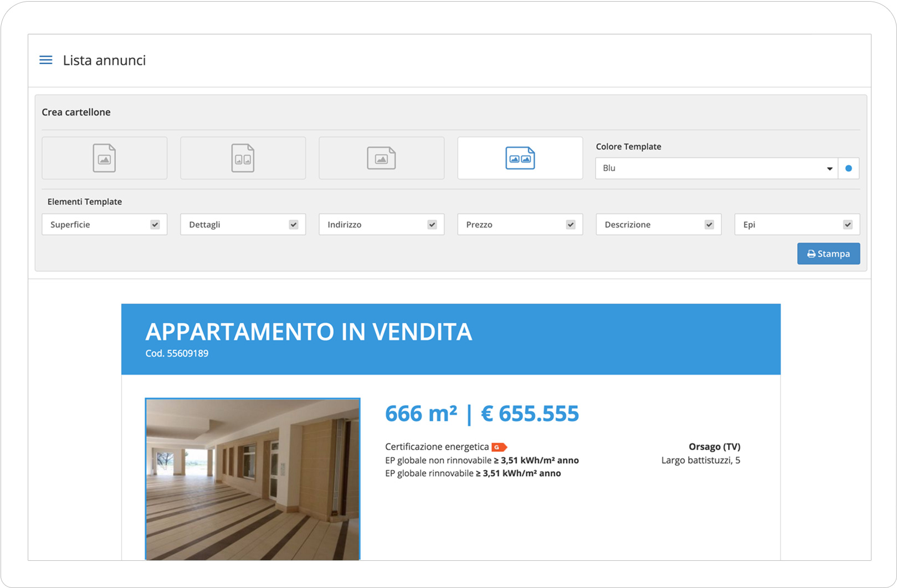Disable the Epi checkbox
The height and width of the screenshot is (588, 897).
tap(848, 224)
